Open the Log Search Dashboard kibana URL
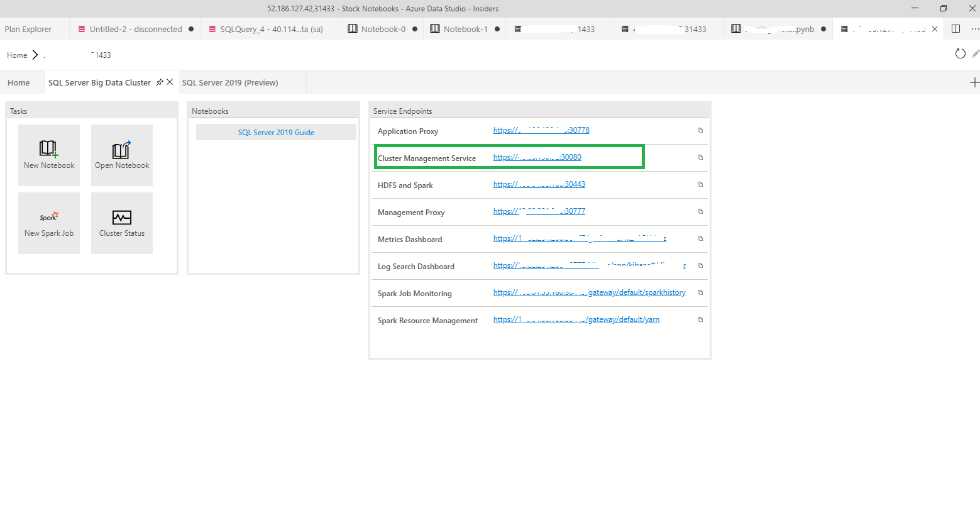The height and width of the screenshot is (520, 980). coord(590,265)
